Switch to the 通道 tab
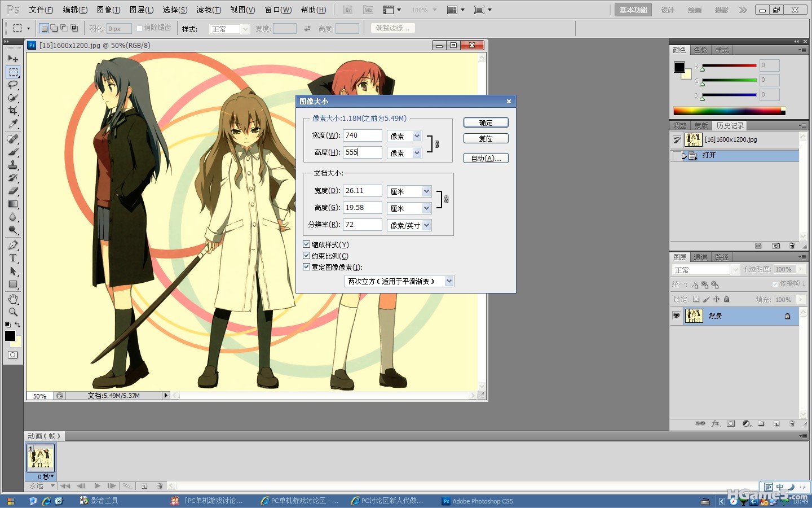The image size is (812, 508). [x=700, y=257]
